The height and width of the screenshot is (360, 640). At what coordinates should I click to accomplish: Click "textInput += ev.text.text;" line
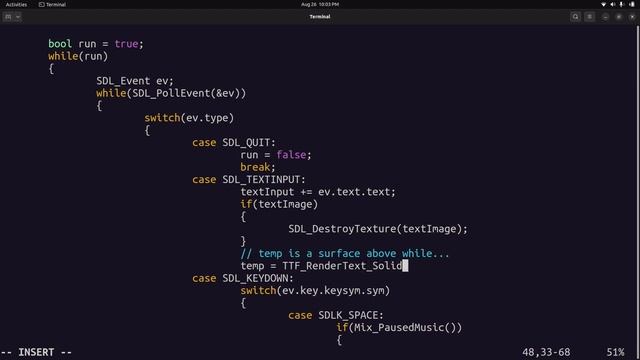coord(318,192)
